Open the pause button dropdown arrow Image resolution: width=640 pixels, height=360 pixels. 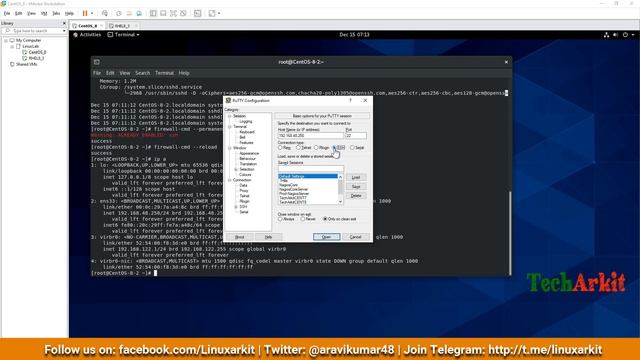coord(92,13)
